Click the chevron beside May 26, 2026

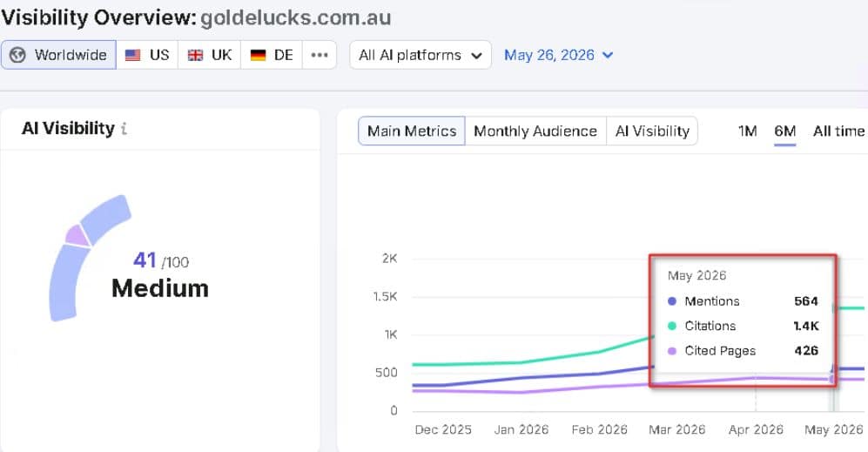point(608,56)
